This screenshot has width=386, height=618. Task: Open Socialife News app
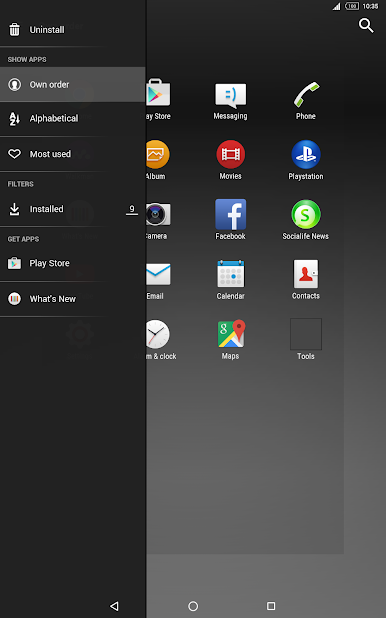tap(306, 220)
